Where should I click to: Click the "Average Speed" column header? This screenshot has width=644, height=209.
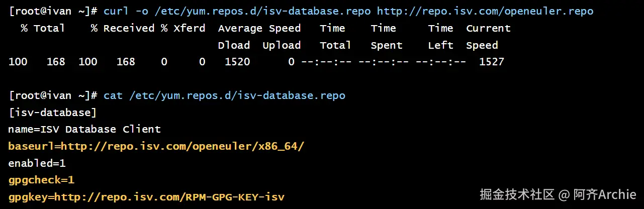click(259, 28)
